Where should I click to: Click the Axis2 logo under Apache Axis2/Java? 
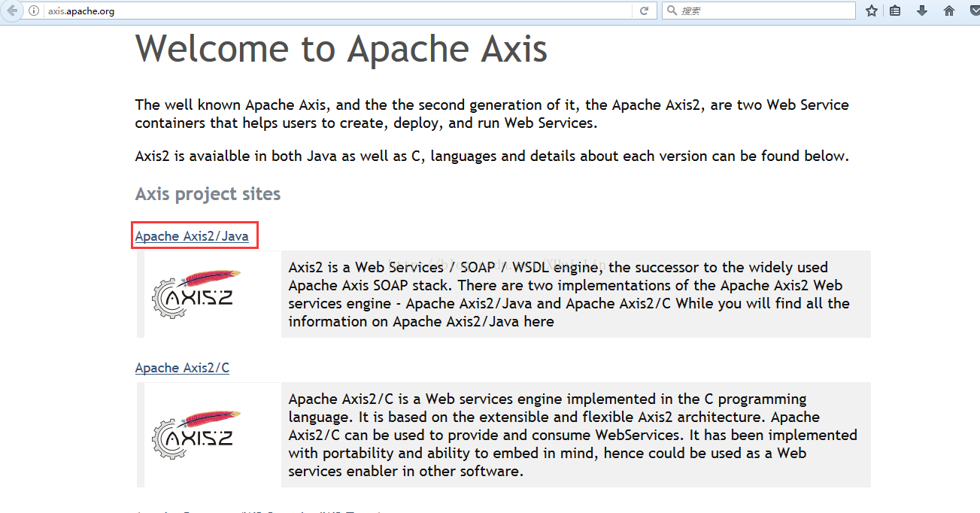196,293
